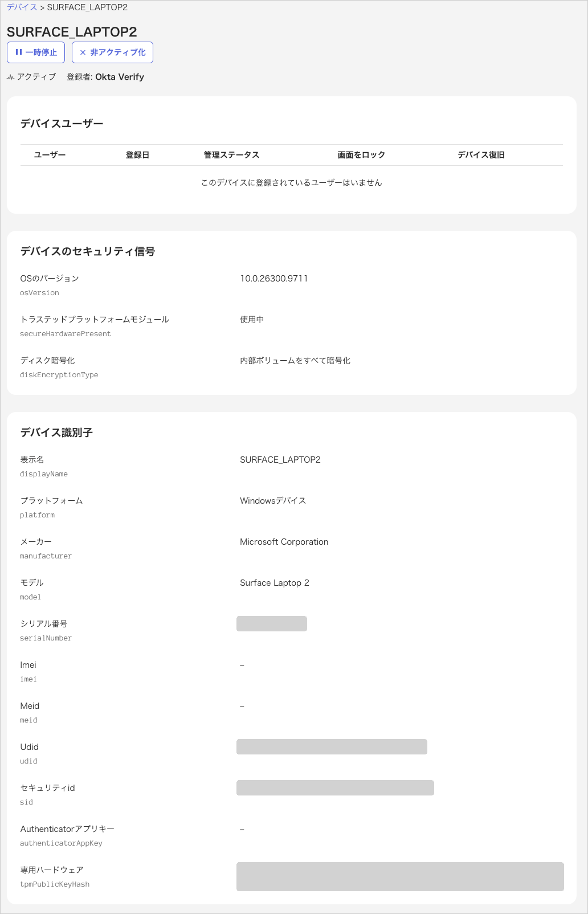
Task: Click the activity pulse icon beside アクティブ
Action: 10,77
